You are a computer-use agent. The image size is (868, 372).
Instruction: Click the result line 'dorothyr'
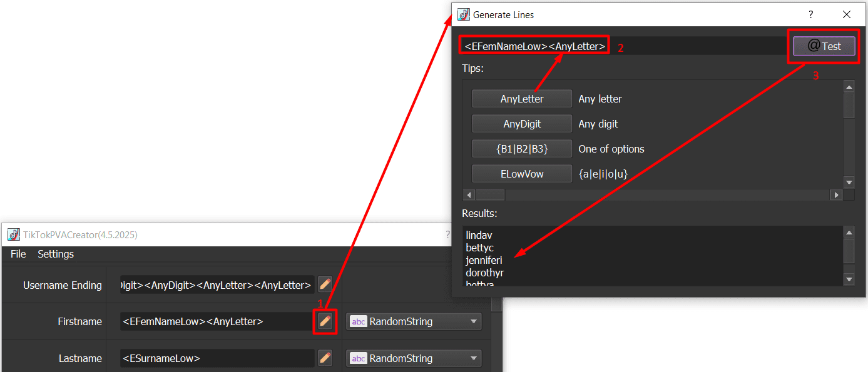click(x=484, y=273)
